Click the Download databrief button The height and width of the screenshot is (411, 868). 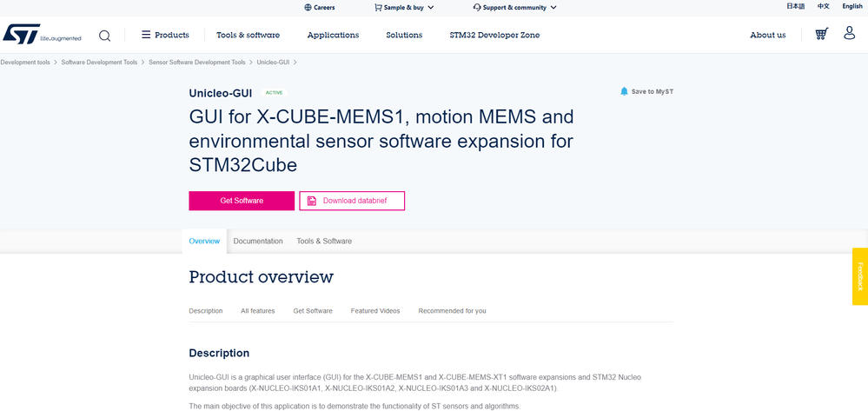click(352, 201)
